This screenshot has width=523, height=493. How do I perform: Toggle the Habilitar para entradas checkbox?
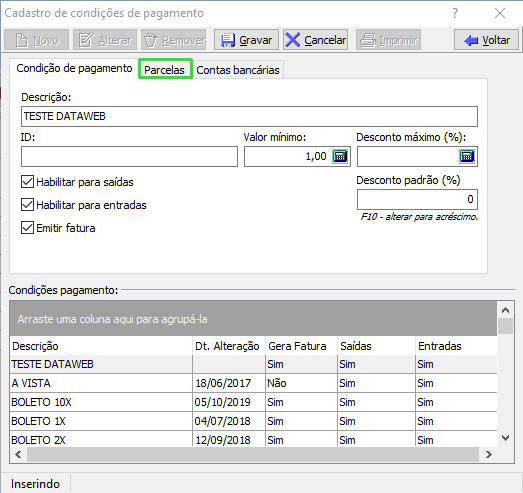[27, 205]
